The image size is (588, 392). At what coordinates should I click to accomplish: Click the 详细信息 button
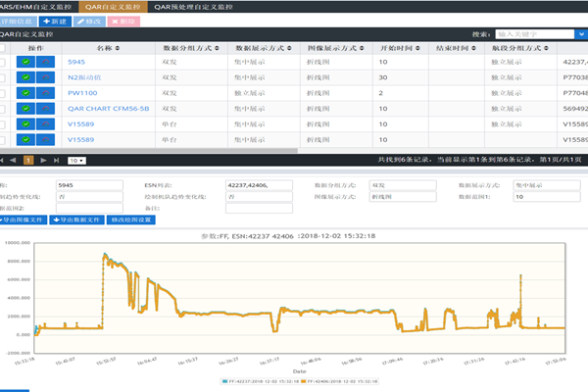click(x=18, y=22)
